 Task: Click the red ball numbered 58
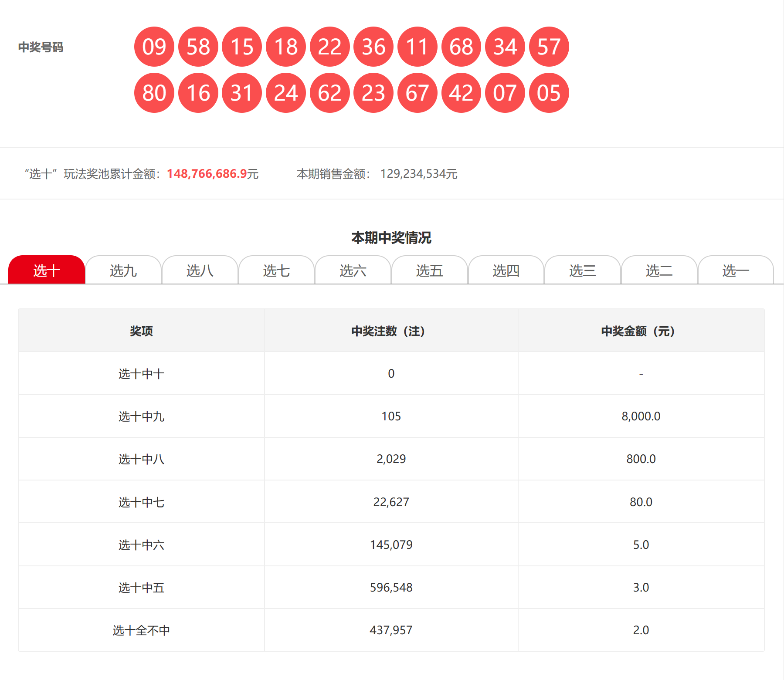tap(198, 47)
